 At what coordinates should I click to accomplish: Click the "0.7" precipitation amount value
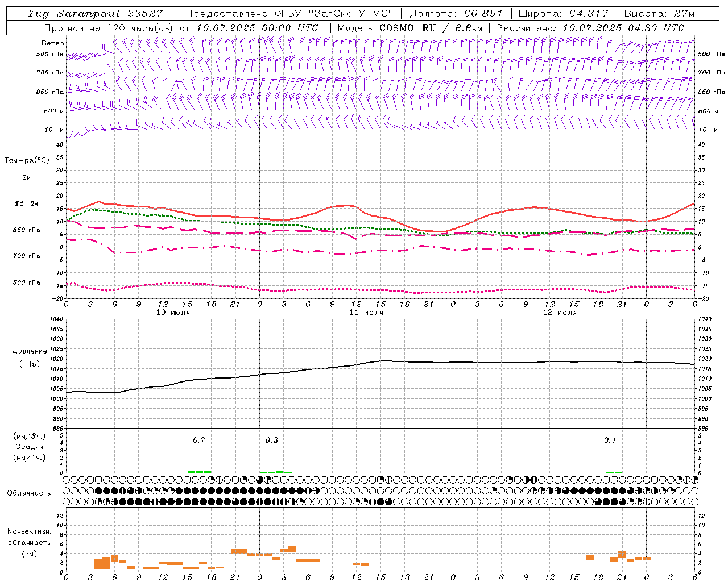point(199,440)
